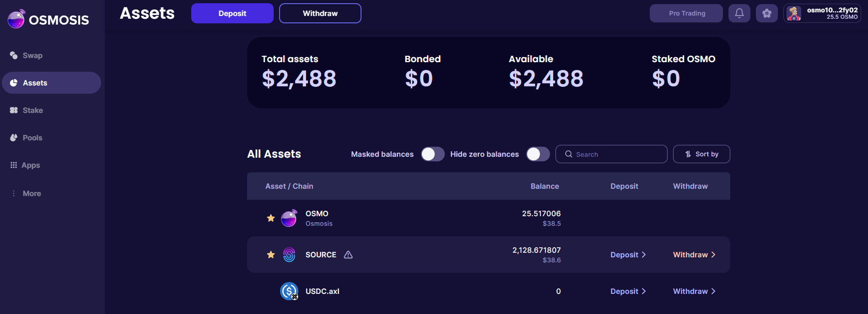The image size is (868, 314).
Task: Click the star icon beside SOURCE
Action: (x=271, y=255)
